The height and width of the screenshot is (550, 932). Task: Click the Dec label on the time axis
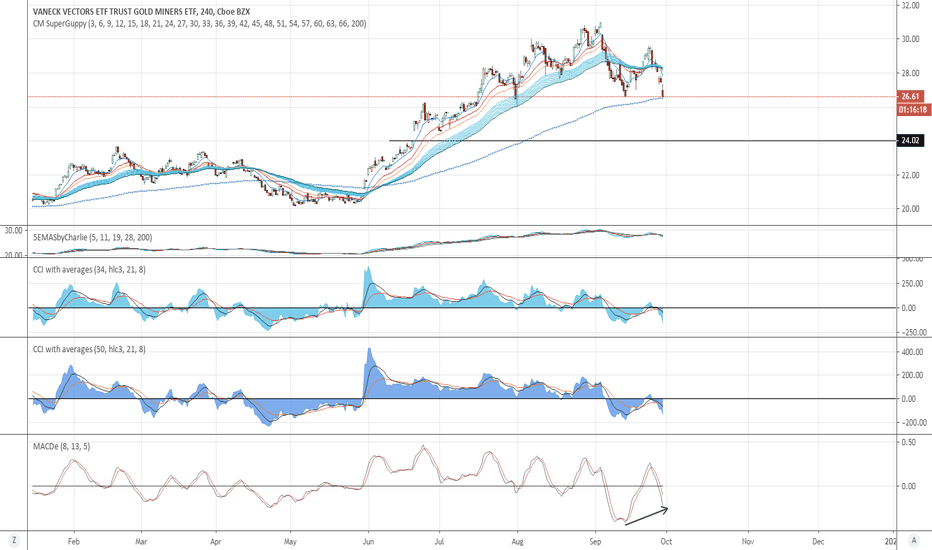click(818, 542)
